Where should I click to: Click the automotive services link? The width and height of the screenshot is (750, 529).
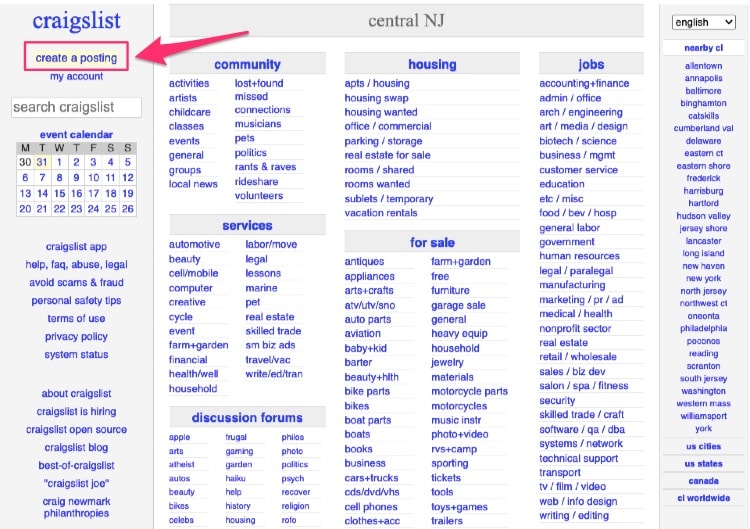194,244
